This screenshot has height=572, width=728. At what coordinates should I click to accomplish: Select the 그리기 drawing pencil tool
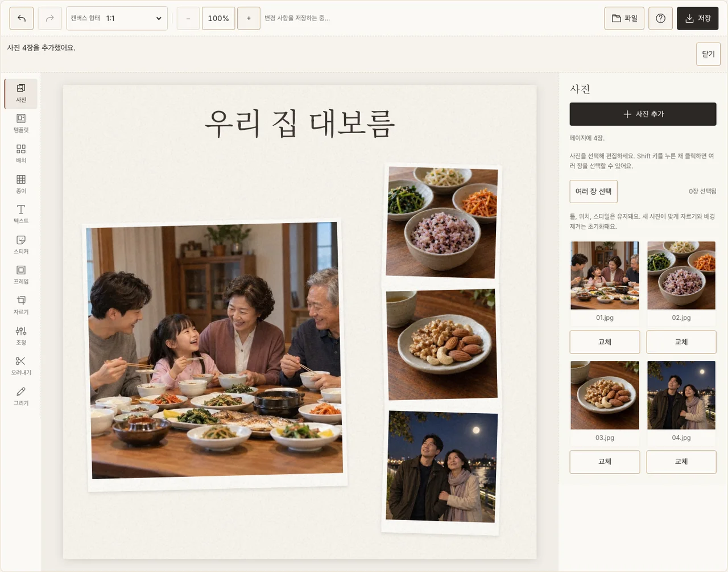21,396
